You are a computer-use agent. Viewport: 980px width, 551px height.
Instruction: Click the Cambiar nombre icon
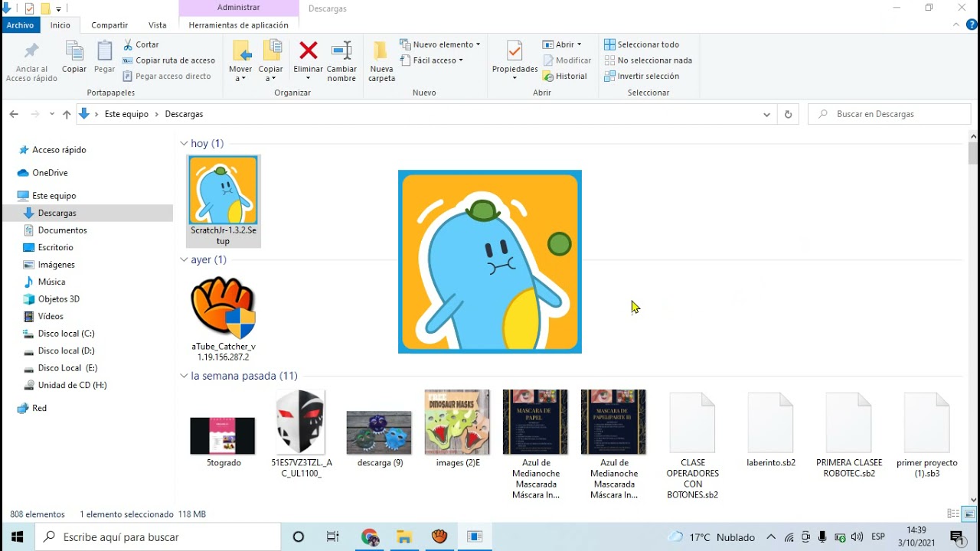[x=341, y=51]
